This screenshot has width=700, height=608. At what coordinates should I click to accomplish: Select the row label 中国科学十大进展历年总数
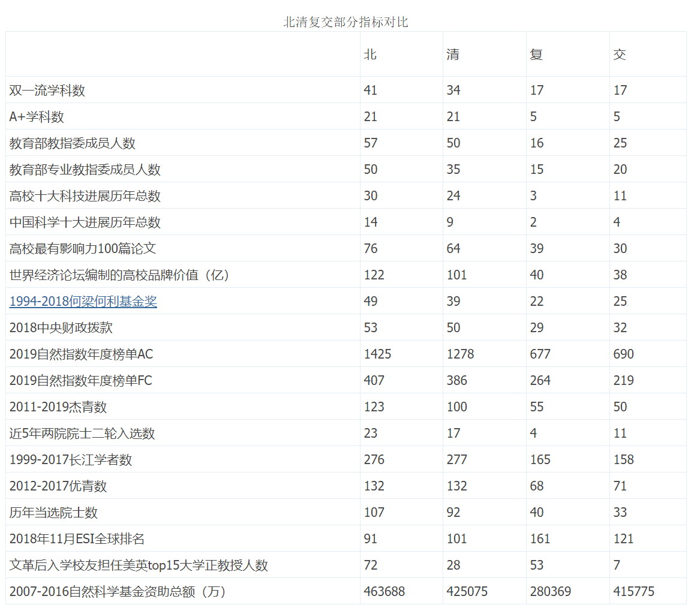point(85,222)
